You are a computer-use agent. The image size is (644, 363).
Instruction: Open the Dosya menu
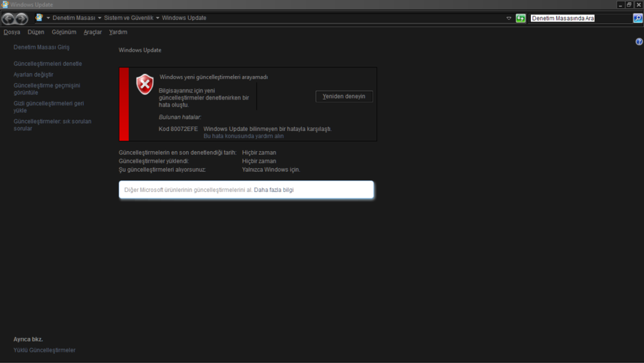tap(12, 32)
